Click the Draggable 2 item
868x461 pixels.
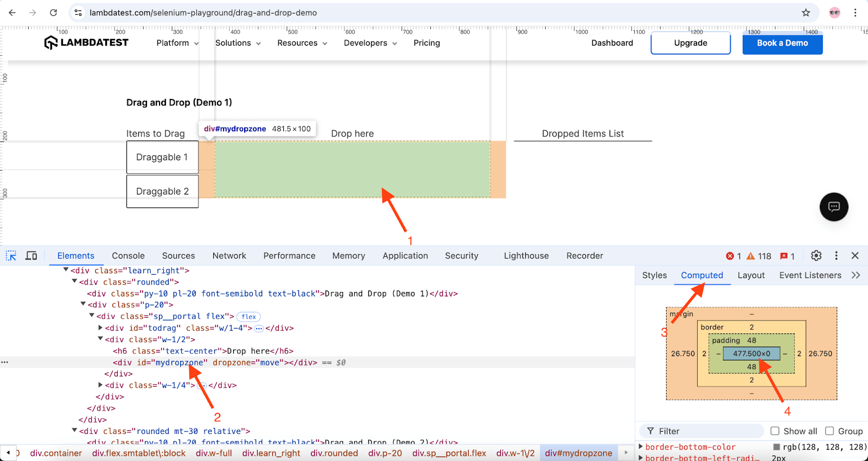[x=162, y=191]
